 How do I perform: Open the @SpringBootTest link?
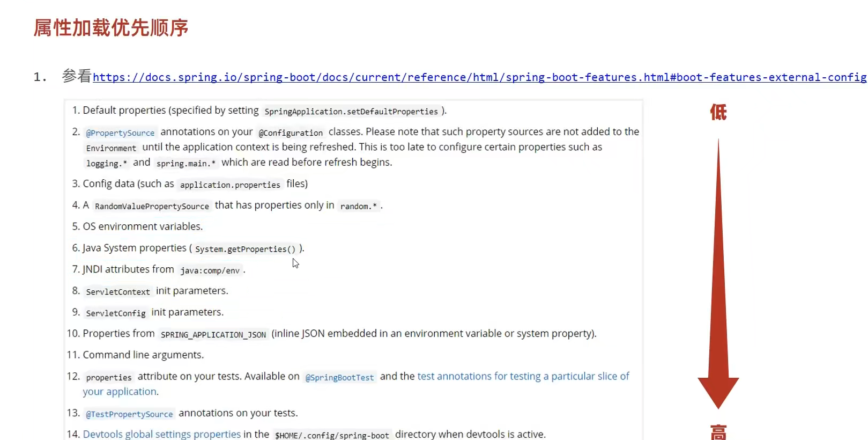click(339, 377)
